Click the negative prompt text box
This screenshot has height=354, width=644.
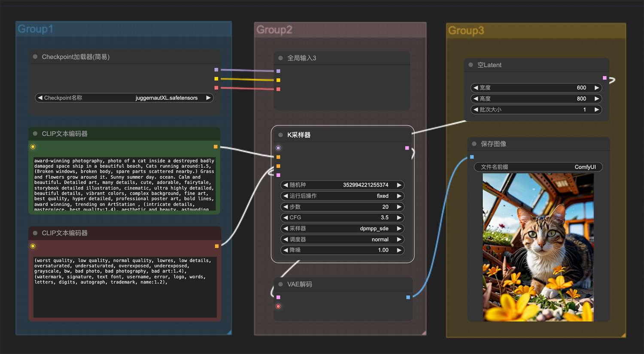(125, 287)
